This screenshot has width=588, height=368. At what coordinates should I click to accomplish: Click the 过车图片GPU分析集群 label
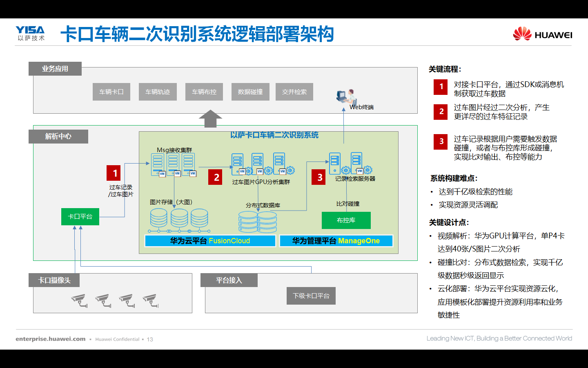tap(261, 182)
